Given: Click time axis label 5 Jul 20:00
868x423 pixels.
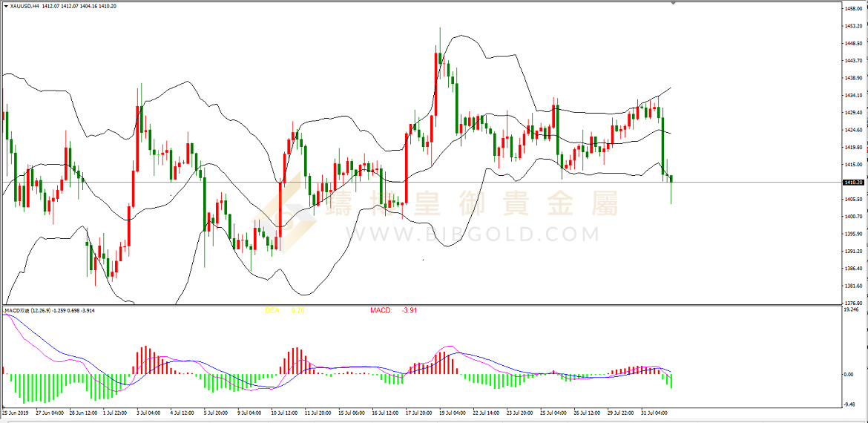Looking at the screenshot, I should [x=215, y=413].
